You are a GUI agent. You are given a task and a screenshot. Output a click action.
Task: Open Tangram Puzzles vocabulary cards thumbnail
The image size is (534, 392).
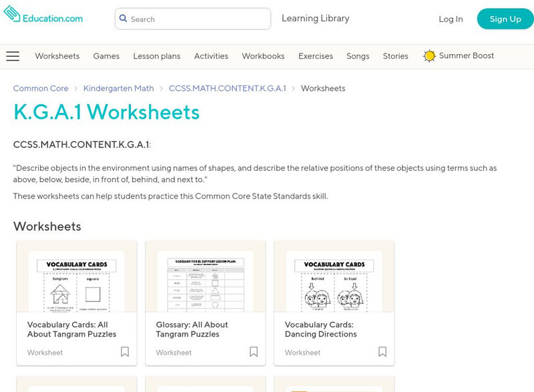77,277
